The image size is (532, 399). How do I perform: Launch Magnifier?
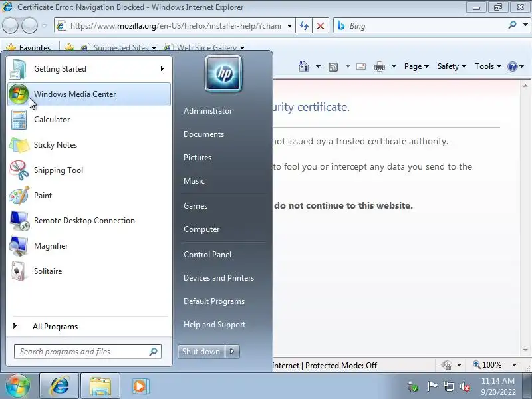[89, 246]
